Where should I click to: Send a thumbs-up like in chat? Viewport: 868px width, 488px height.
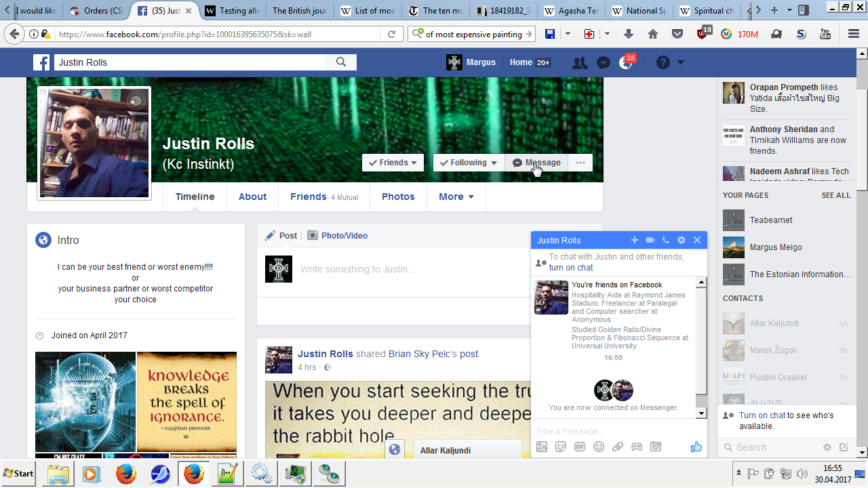[x=696, y=447]
